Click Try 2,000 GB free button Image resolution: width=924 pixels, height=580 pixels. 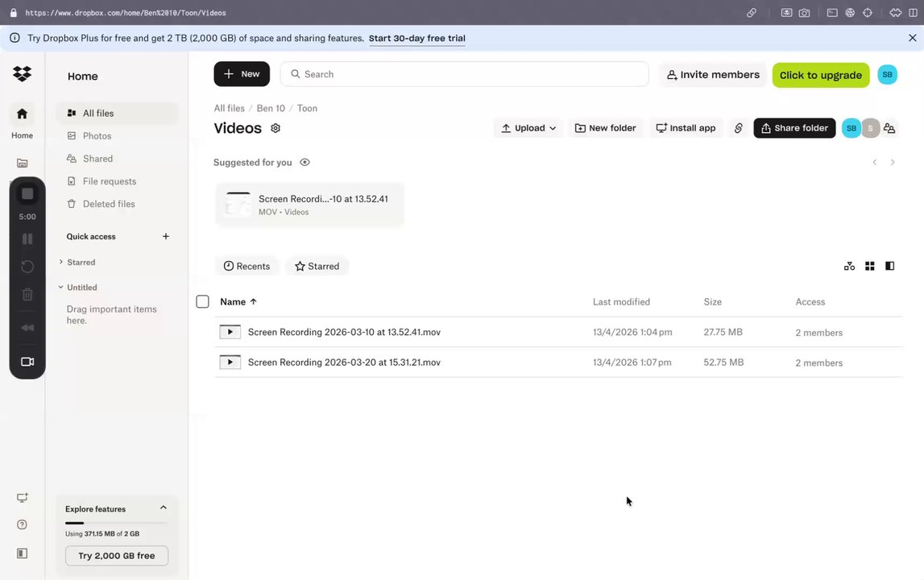pyautogui.click(x=117, y=555)
